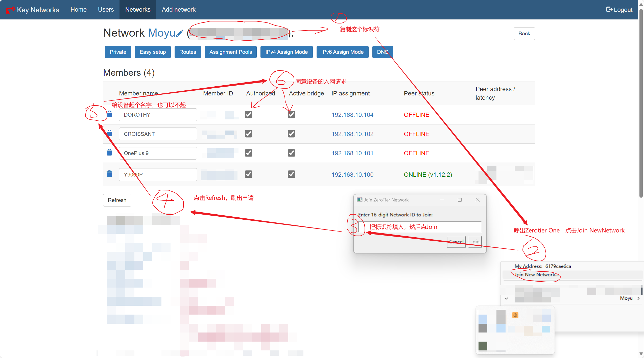Toggle Active bridge checkbox for OnePlus 9
The width and height of the screenshot is (644, 358).
[291, 153]
